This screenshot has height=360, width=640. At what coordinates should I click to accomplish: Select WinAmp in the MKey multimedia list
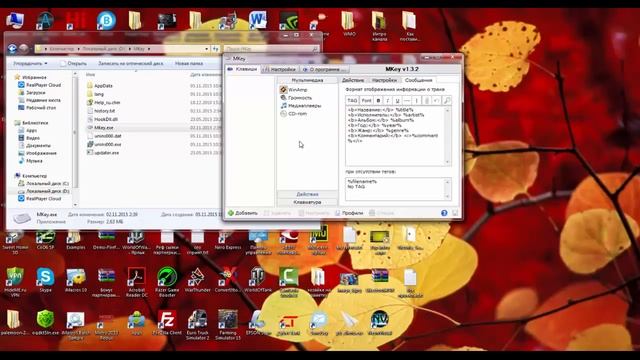point(294,89)
